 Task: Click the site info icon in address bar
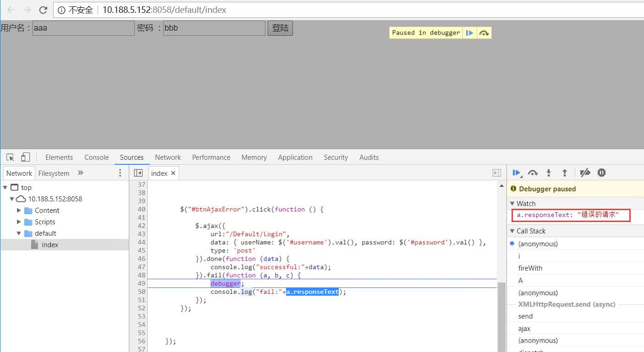click(x=61, y=10)
